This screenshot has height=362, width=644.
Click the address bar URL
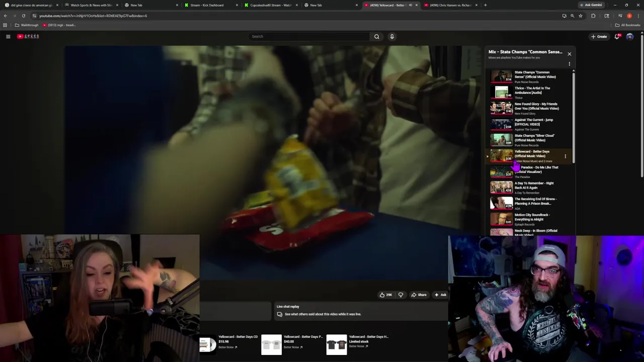(x=93, y=16)
